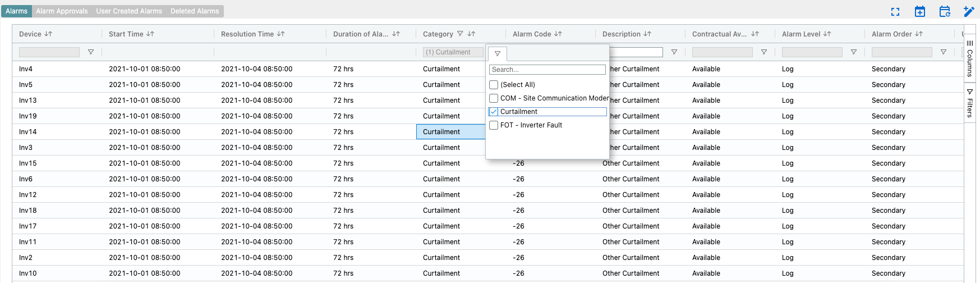Sort by Device column arrows icon

point(48,34)
